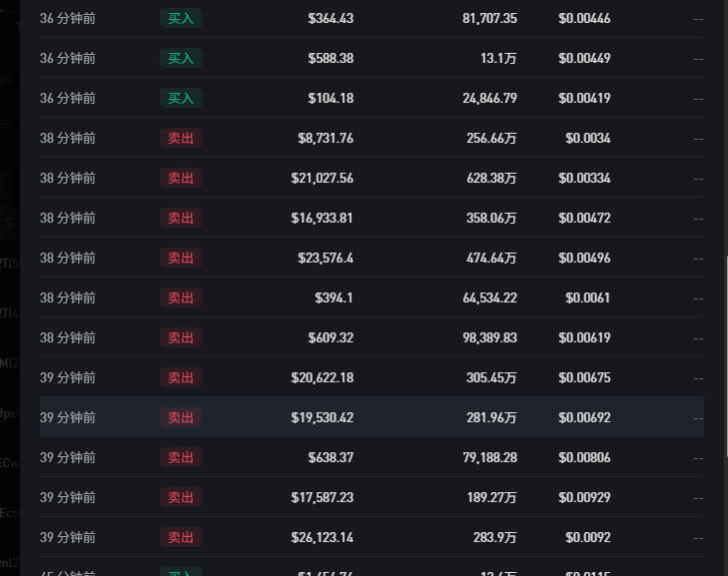Click the price $0.00692

[x=584, y=417]
